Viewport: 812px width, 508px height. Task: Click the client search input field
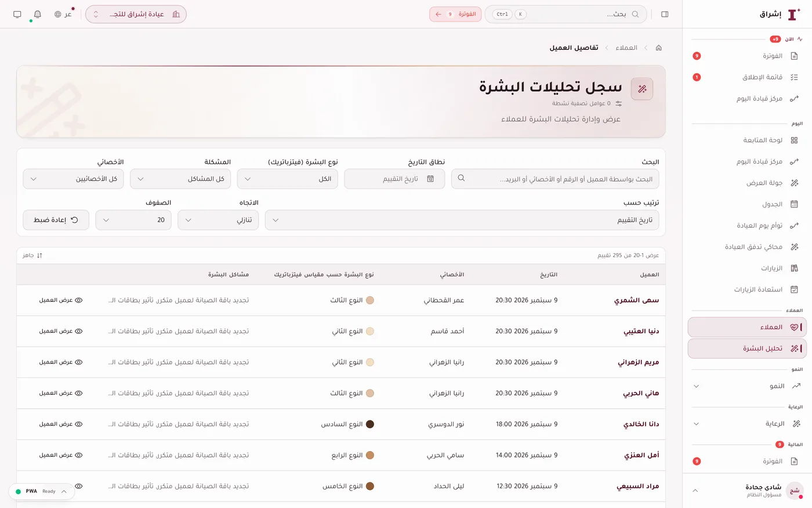coord(555,179)
